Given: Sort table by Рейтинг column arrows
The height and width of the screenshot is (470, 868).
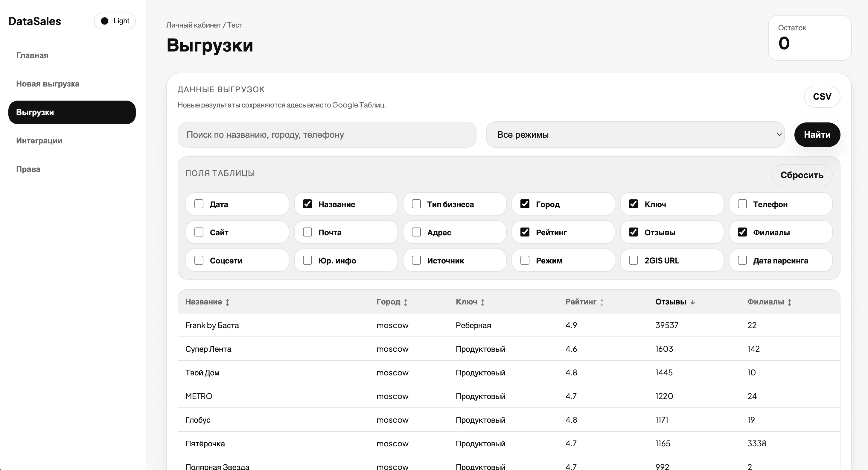Looking at the screenshot, I should pyautogui.click(x=602, y=302).
